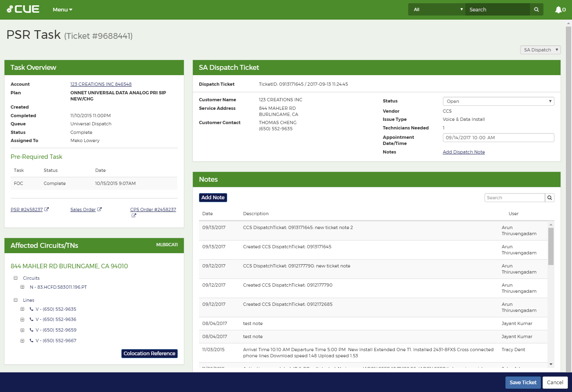Click external link icon beside Sales Order

(99, 209)
